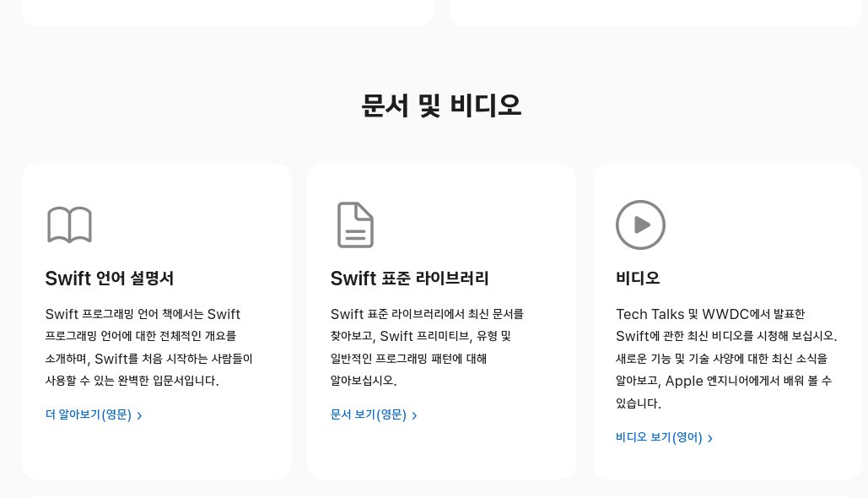This screenshot has width=868, height=498.
Task: Click the Swift 언어 설명서 heading
Action: point(110,278)
